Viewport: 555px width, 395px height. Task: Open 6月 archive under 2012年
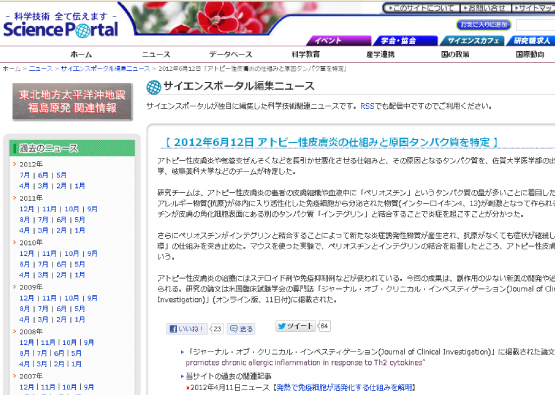click(43, 175)
